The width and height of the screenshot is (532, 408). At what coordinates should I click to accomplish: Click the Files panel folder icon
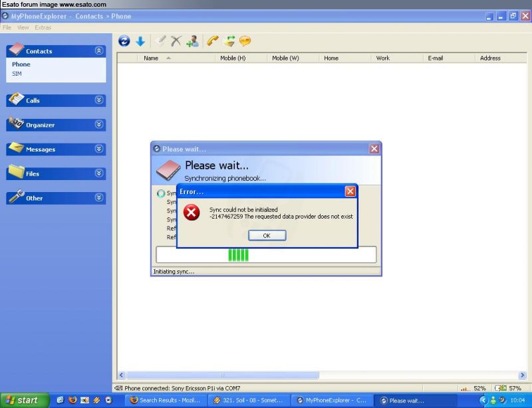click(16, 171)
